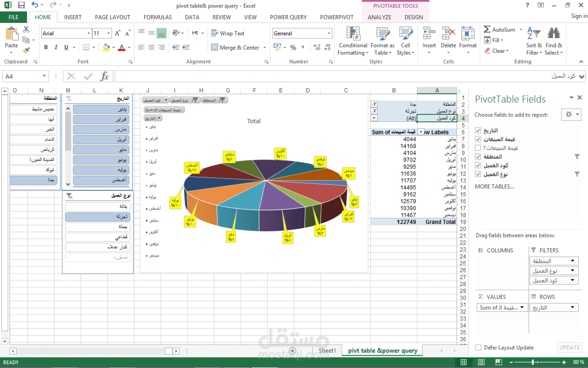Image resolution: width=588 pixels, height=368 pixels.
Task: Click the MORE TABLES... link
Action: (494, 187)
